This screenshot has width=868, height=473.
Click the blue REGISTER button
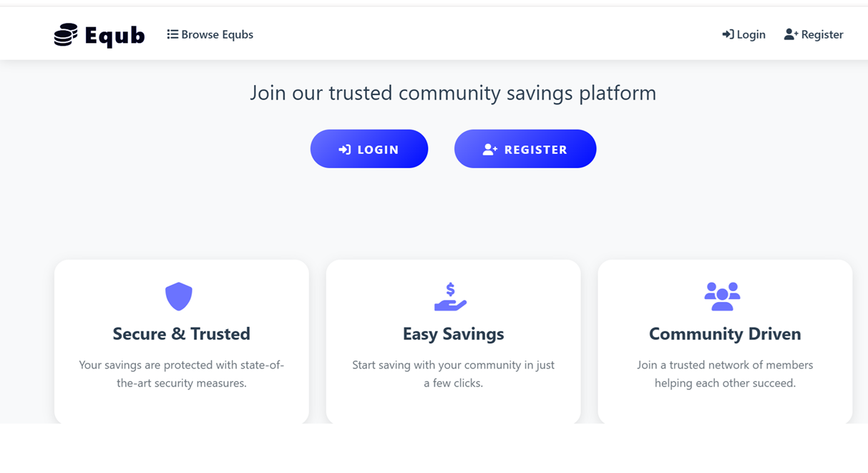[x=525, y=149]
